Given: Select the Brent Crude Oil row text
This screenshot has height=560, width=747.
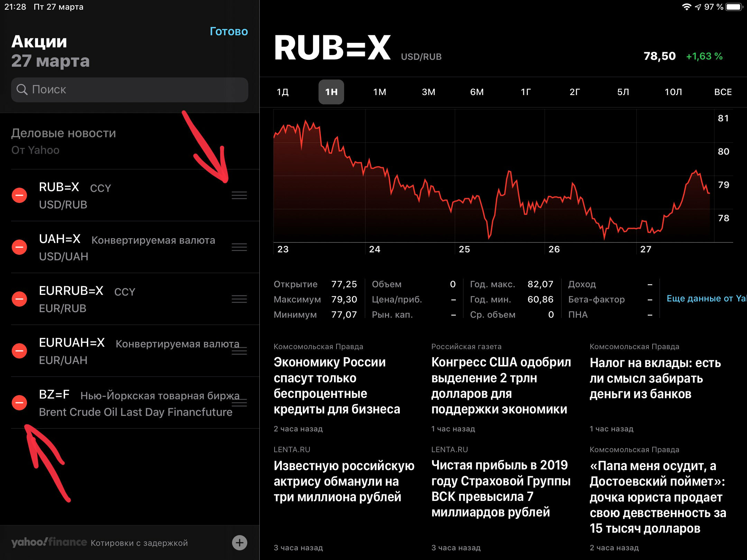Looking at the screenshot, I should [136, 412].
